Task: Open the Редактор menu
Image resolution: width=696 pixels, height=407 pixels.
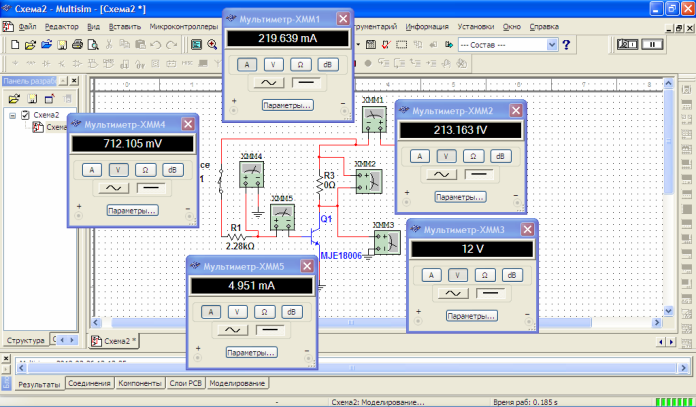Action: (61, 27)
